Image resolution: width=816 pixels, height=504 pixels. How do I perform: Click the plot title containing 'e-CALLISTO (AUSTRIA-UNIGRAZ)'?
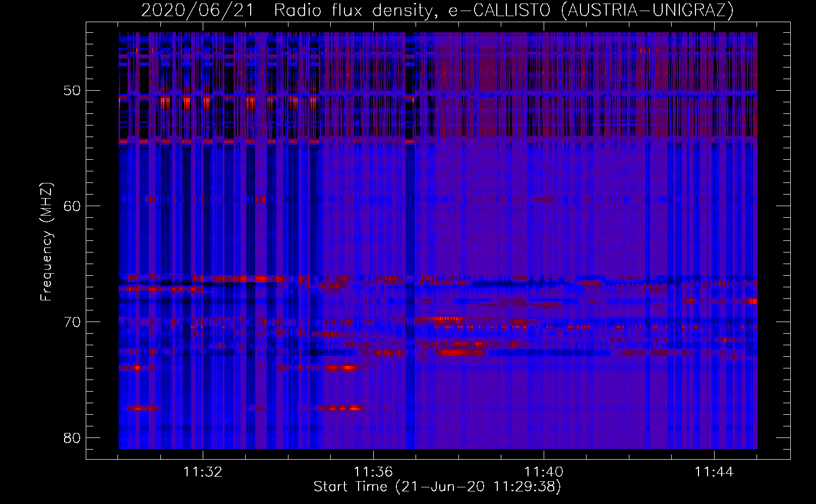(x=437, y=10)
